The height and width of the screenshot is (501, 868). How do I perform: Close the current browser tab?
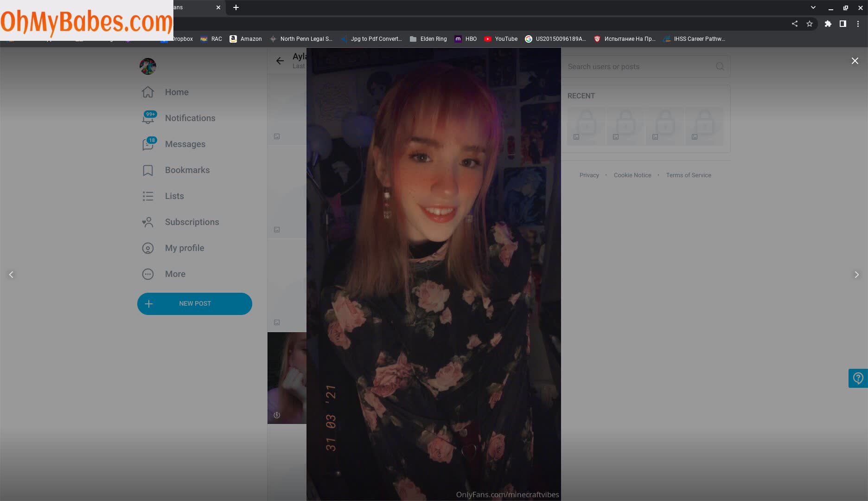(218, 7)
